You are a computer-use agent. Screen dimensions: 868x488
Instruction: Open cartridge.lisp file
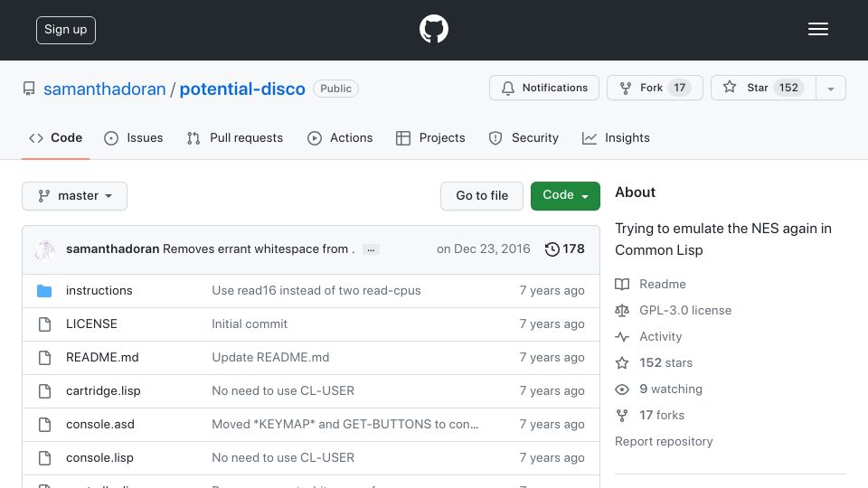tap(103, 391)
